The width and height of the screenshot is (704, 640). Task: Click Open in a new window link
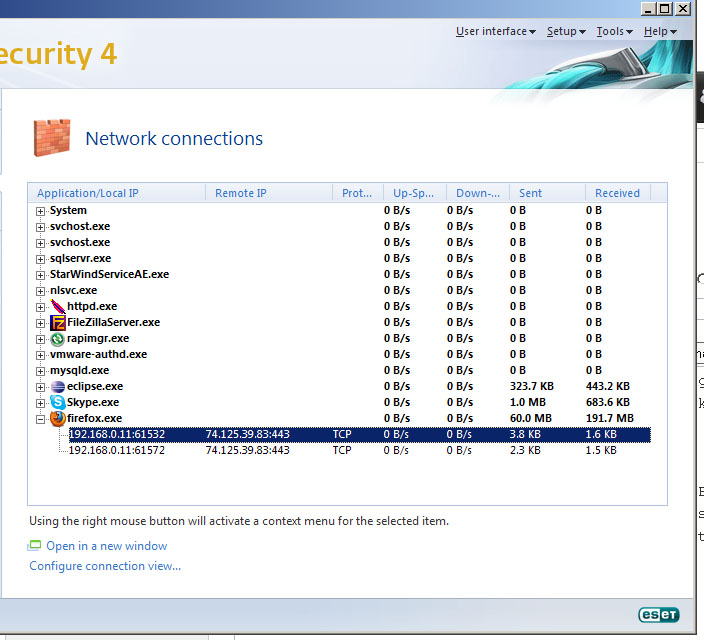point(106,546)
